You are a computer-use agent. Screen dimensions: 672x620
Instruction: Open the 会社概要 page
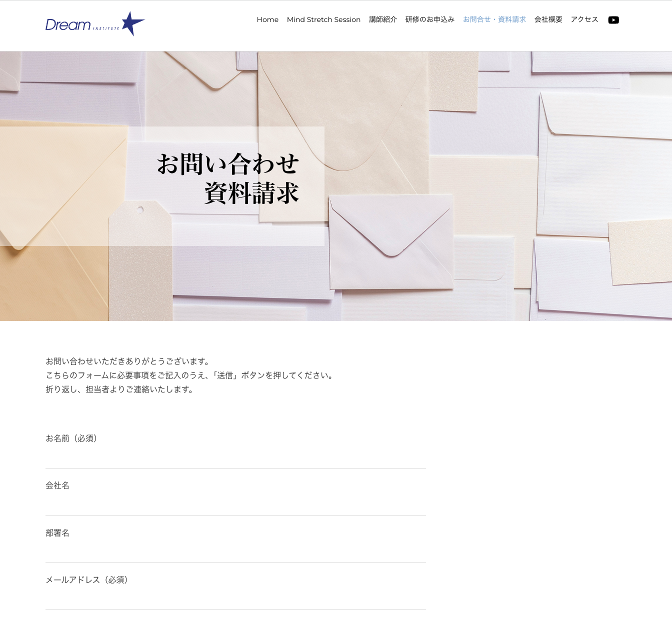tap(548, 19)
